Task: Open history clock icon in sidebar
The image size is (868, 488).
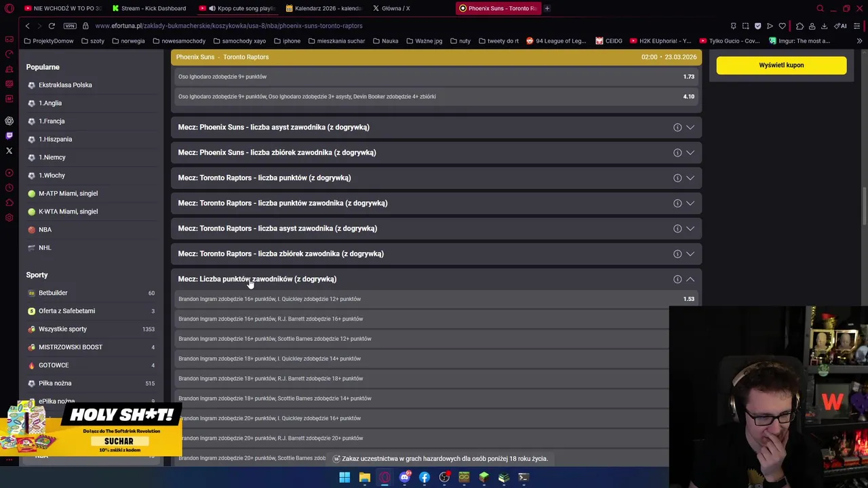Action: point(9,188)
